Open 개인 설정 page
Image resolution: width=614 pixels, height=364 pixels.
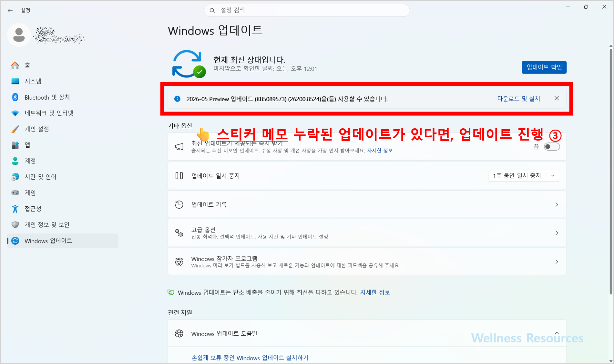click(63, 129)
